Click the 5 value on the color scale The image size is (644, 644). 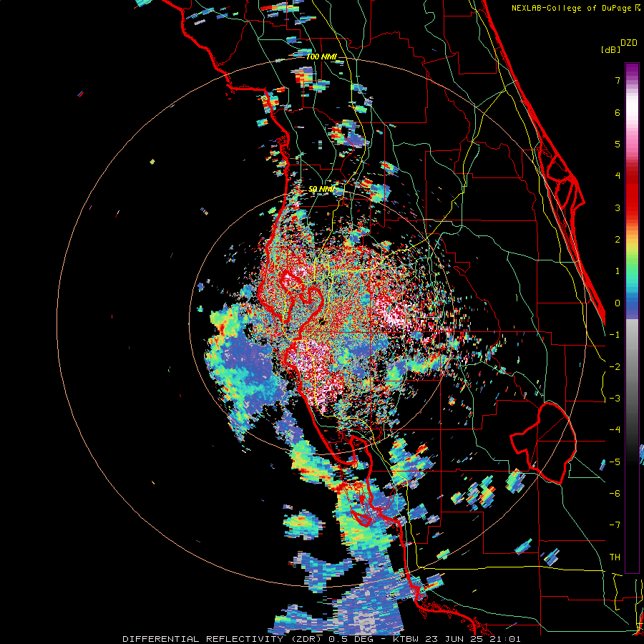coord(618,144)
